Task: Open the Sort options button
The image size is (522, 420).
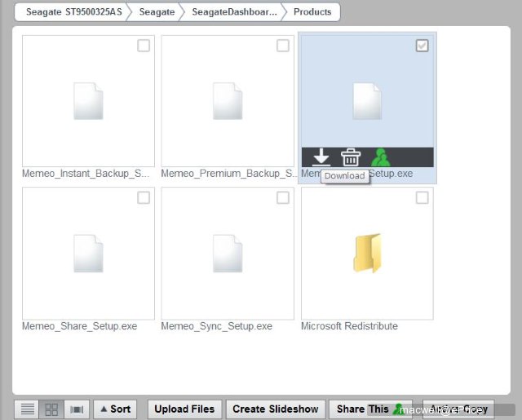Action: [115, 409]
